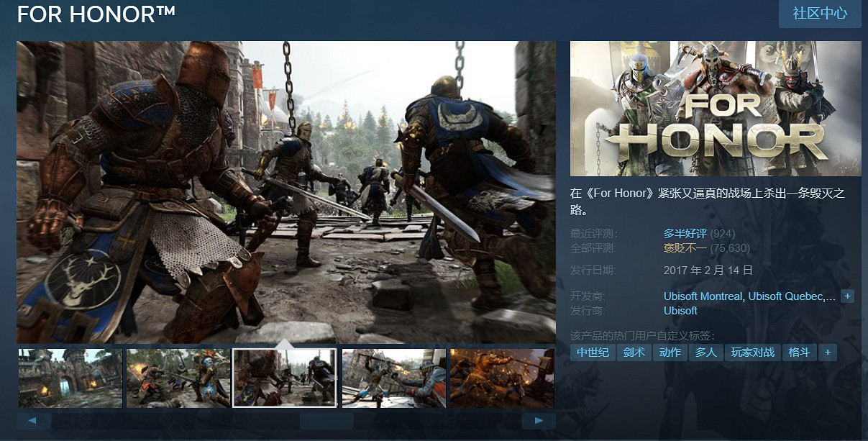Open Ubisoft Montreal developer link
Screen dimensions: 868x441
(703, 296)
